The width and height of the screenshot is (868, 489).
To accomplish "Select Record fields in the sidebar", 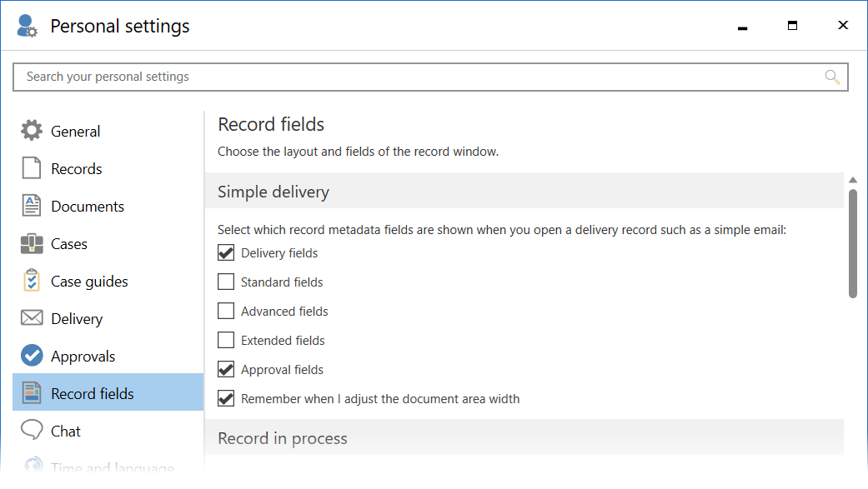I will click(x=108, y=392).
